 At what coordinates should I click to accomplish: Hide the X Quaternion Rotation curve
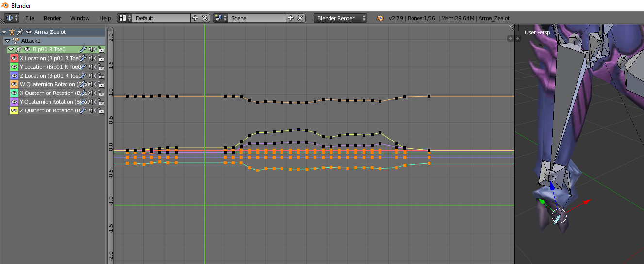pos(14,93)
